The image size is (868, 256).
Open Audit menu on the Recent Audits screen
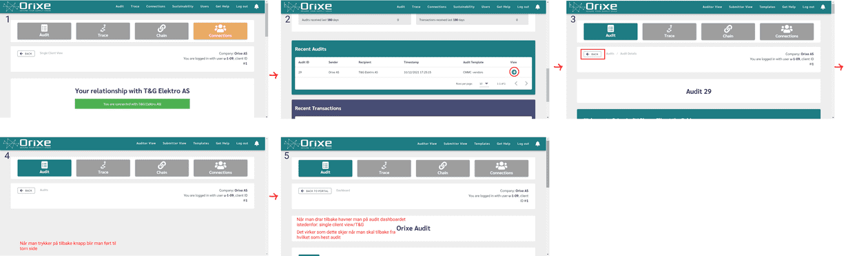400,7
